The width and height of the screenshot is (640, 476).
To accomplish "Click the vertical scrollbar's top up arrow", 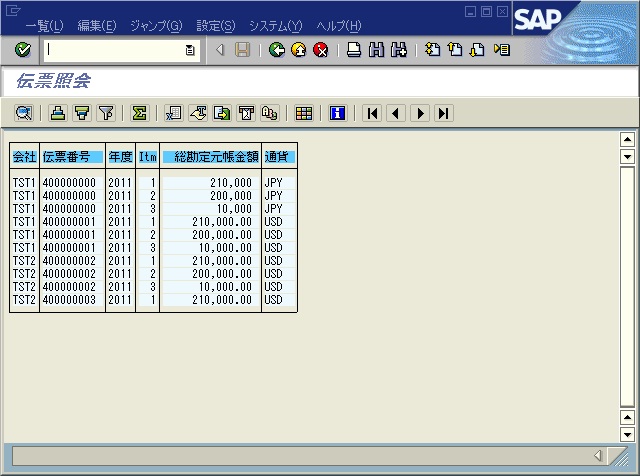I will coord(628,140).
